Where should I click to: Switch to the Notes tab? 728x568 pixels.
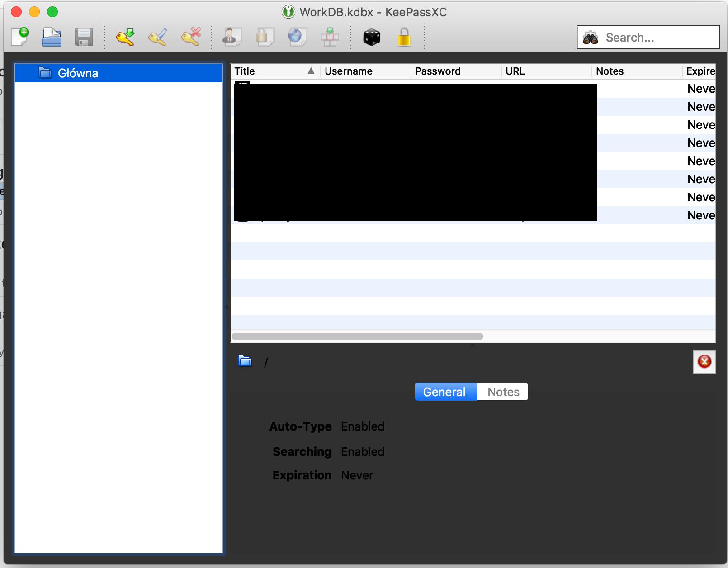click(x=503, y=392)
